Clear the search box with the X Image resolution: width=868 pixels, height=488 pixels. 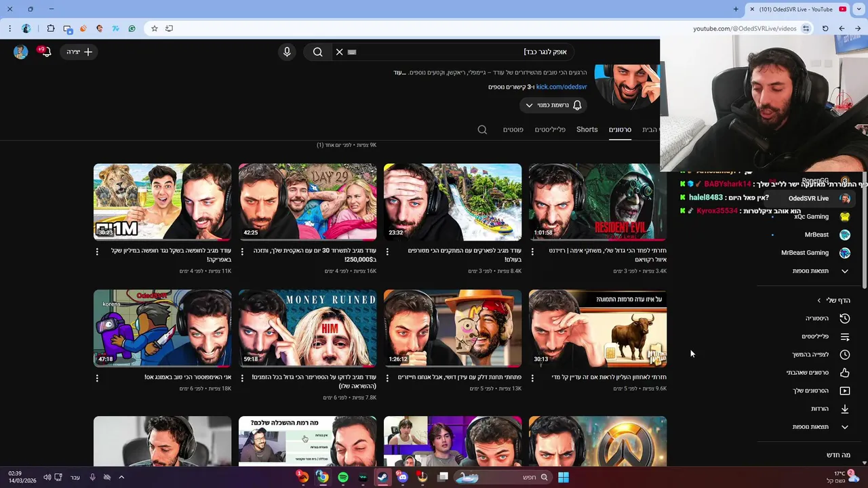339,52
